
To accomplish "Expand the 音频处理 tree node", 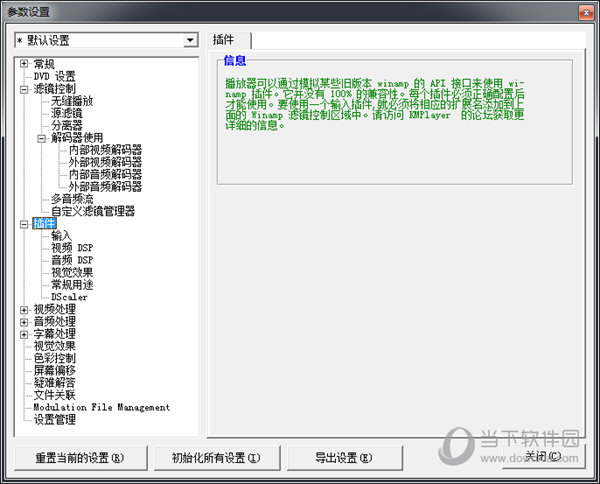I will 24,321.
